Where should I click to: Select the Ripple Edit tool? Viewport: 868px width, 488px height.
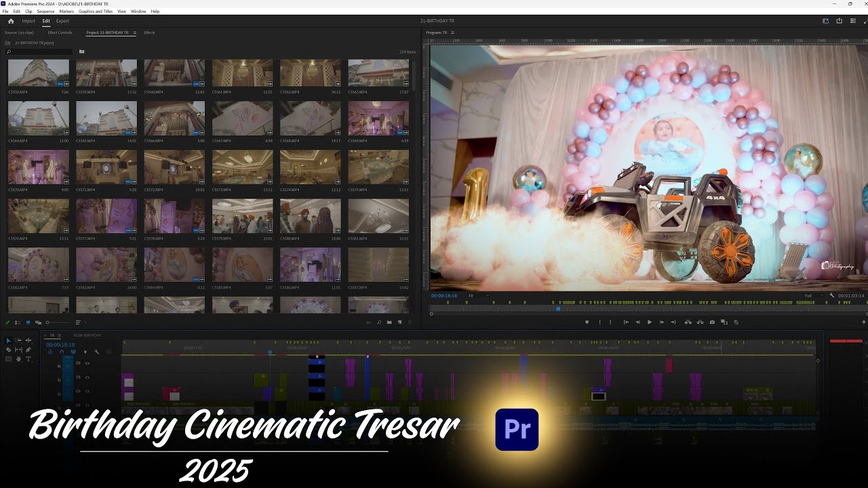[x=28, y=340]
